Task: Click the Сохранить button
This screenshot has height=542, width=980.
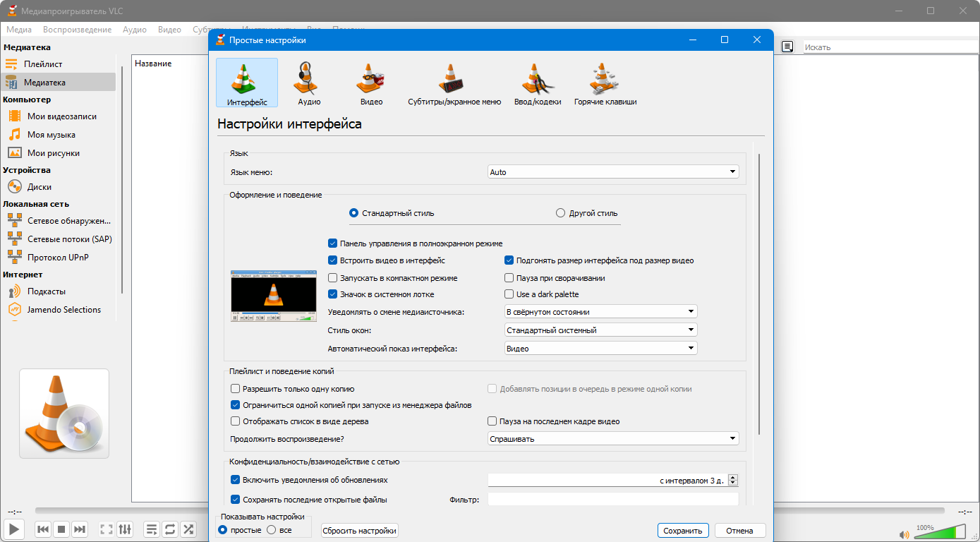Action: pos(682,531)
